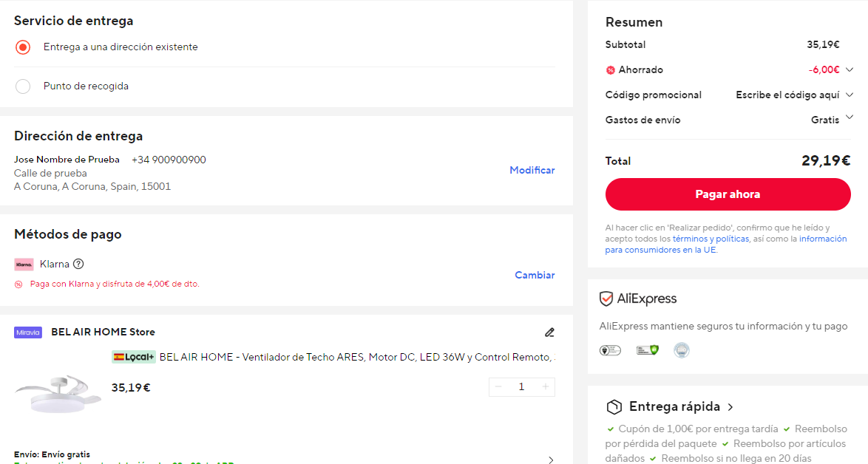
Task: Expand Gastos de envío chevron
Action: (x=850, y=117)
